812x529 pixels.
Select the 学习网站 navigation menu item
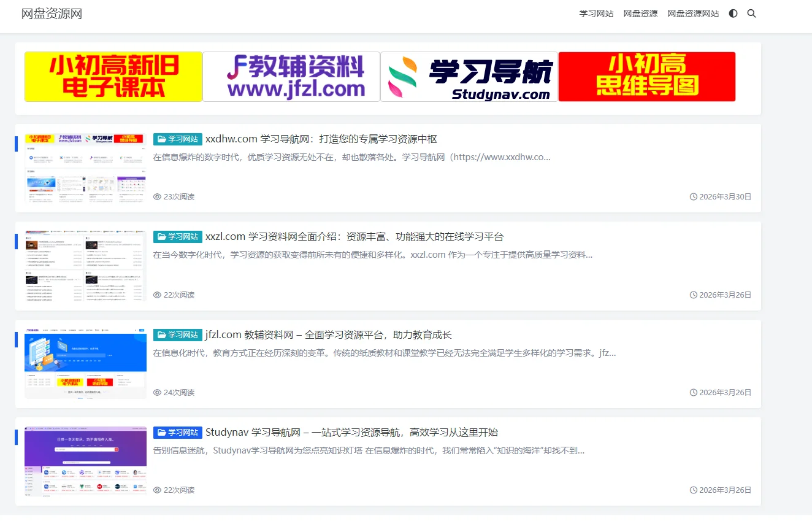click(596, 13)
